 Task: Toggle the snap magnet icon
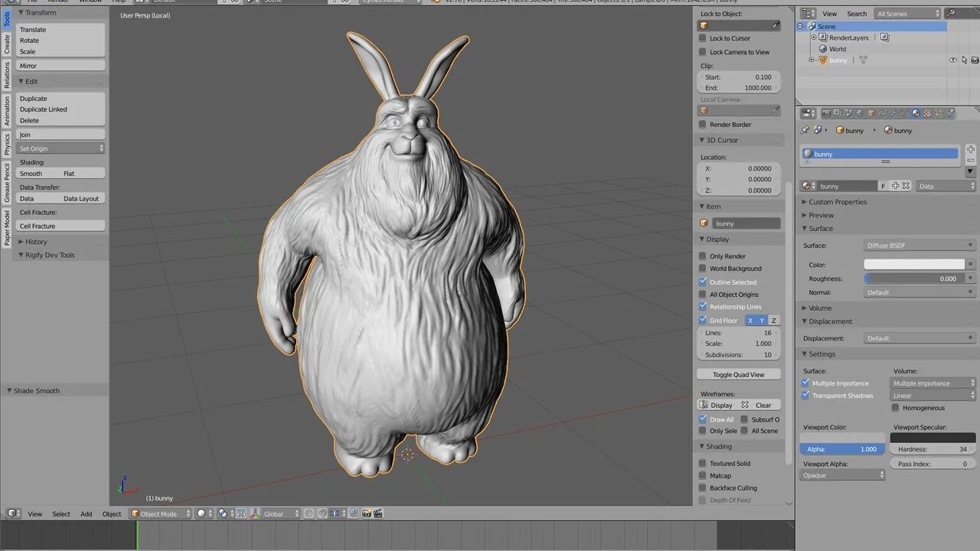pos(322,514)
